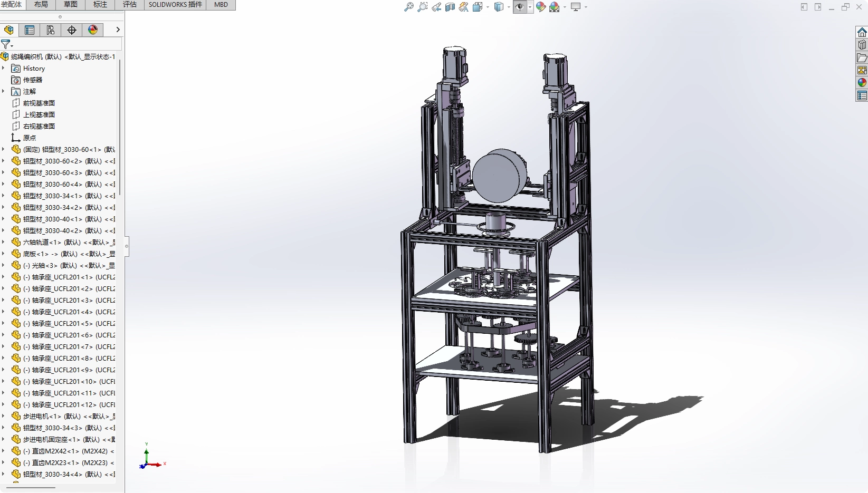Screen dimensions: 868x493
Task: Open the SOLIDWORKS 插件 tab
Action: click(x=175, y=5)
